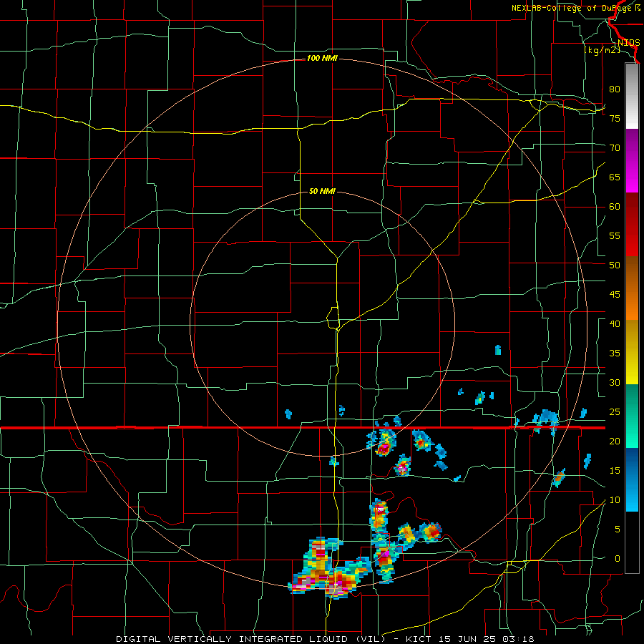The height and width of the screenshot is (644, 644).
Task: Pick the legend value "60"
Action: (615, 207)
